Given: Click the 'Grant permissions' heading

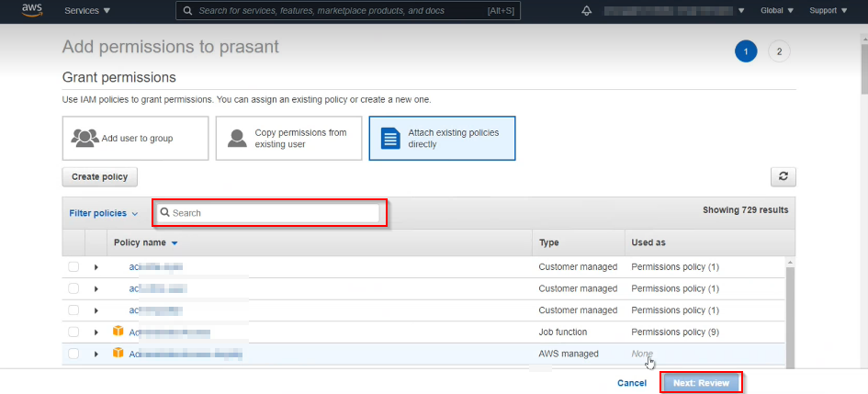Looking at the screenshot, I should pos(119,77).
